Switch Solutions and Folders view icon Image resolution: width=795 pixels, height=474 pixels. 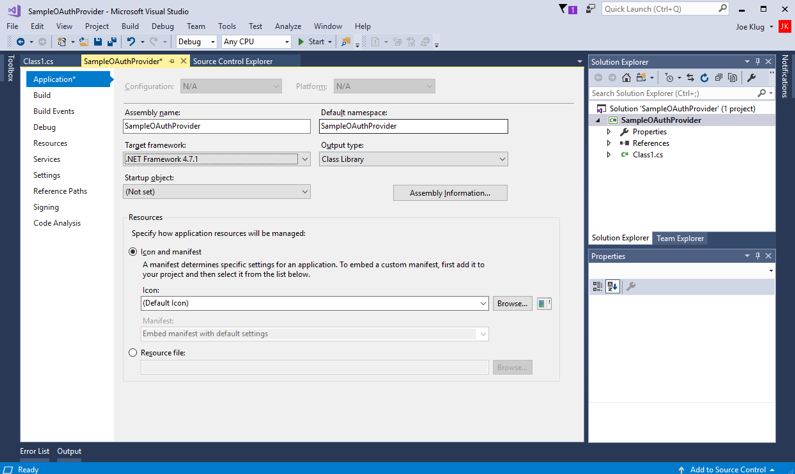pyautogui.click(x=641, y=78)
